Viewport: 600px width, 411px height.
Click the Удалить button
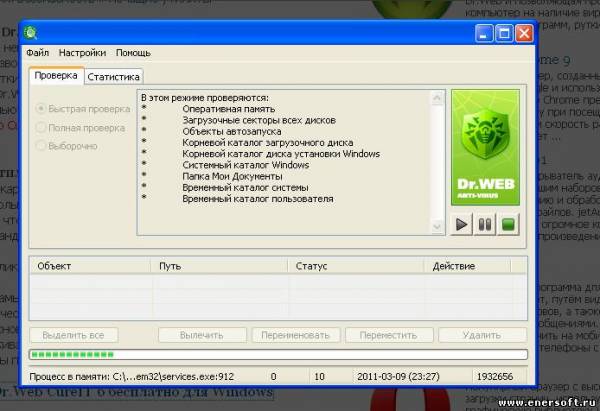pyautogui.click(x=482, y=335)
